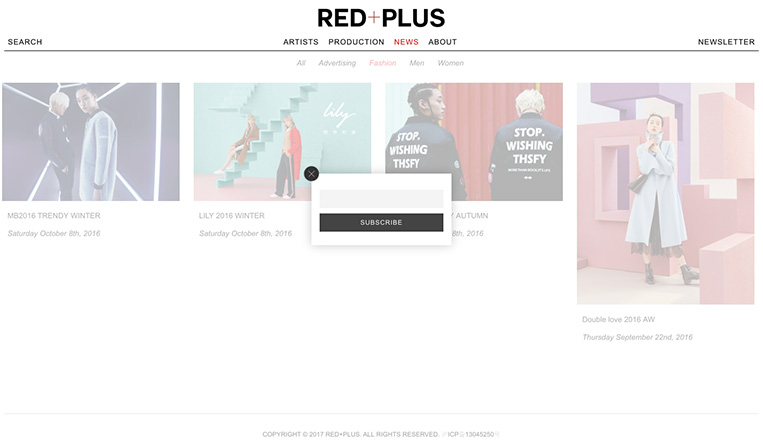Image resolution: width=763 pixels, height=445 pixels.
Task: Select the Fashion filter
Action: tap(382, 63)
